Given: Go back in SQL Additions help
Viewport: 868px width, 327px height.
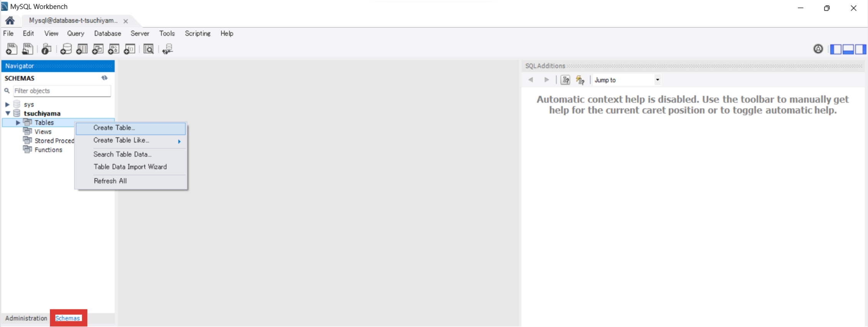Looking at the screenshot, I should [531, 80].
